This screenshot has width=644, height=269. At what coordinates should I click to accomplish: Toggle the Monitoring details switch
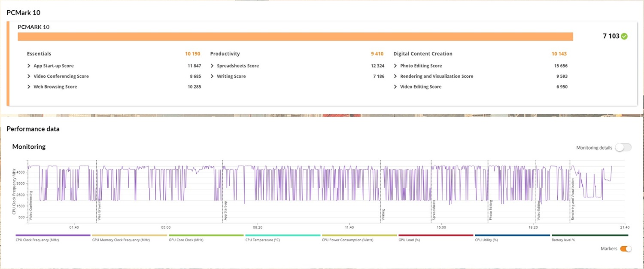tap(623, 147)
